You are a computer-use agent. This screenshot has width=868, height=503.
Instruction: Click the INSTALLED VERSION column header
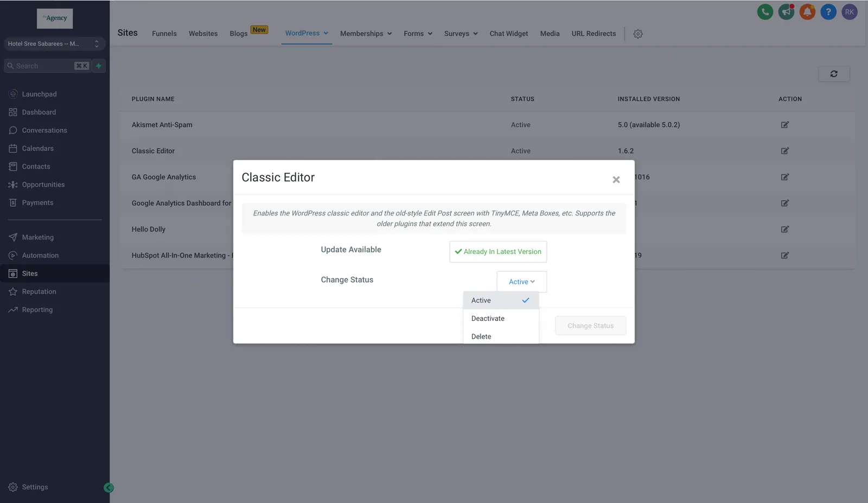(649, 99)
